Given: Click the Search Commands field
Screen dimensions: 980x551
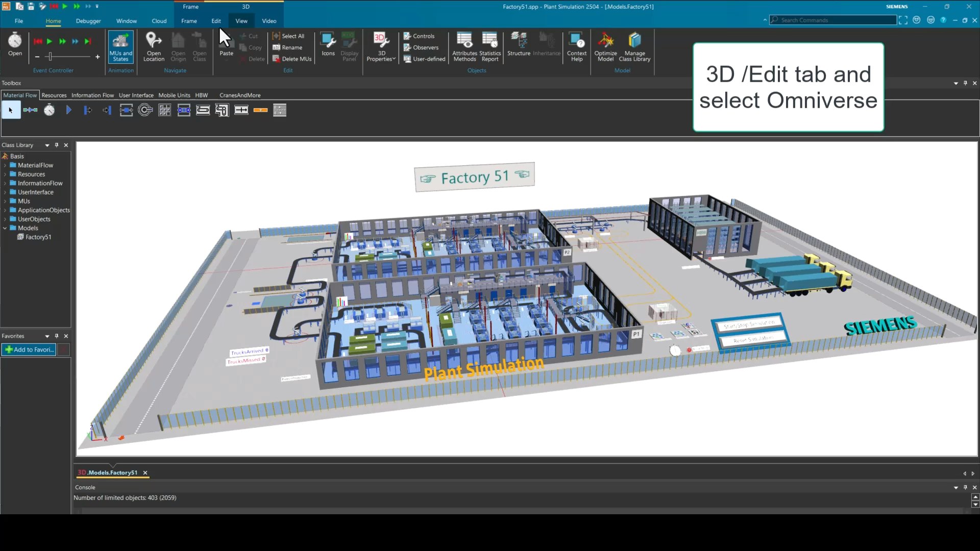Looking at the screenshot, I should pyautogui.click(x=833, y=20).
